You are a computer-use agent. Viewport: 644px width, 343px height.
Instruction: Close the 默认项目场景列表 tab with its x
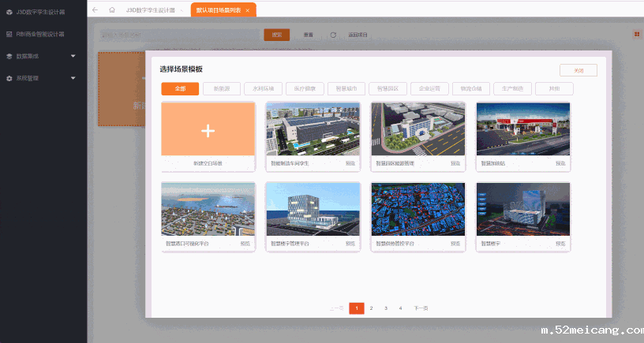click(247, 10)
